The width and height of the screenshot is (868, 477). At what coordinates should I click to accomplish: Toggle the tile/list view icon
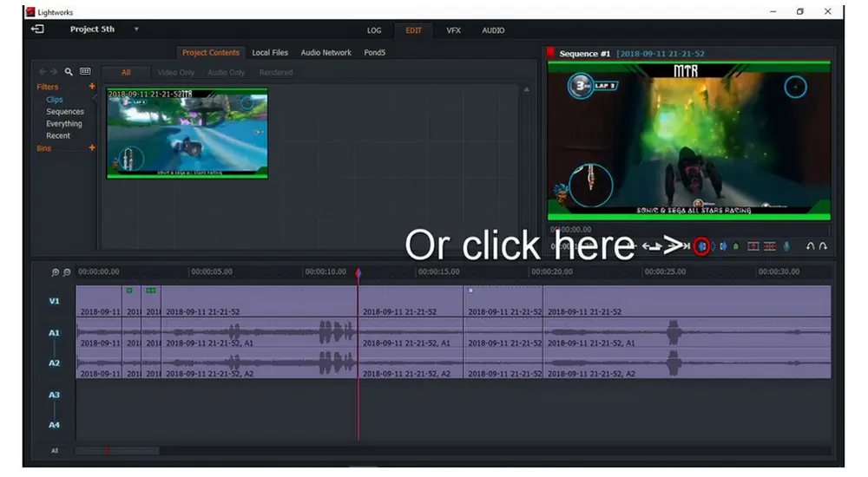(85, 71)
